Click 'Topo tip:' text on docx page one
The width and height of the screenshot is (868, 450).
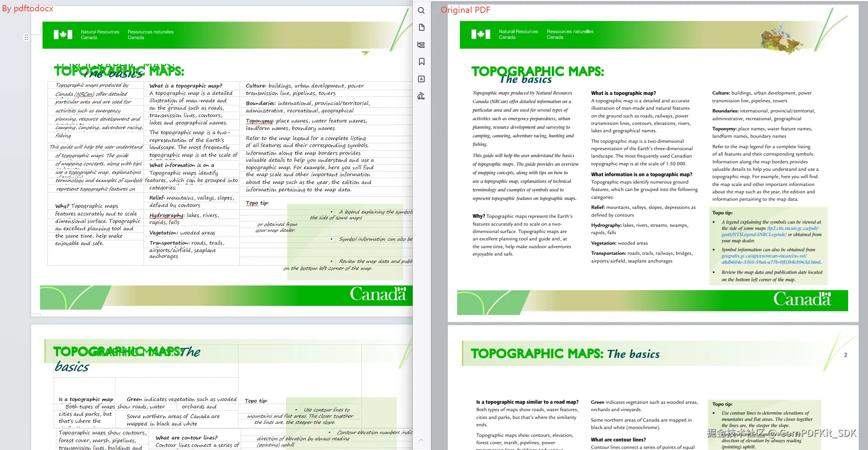click(257, 203)
